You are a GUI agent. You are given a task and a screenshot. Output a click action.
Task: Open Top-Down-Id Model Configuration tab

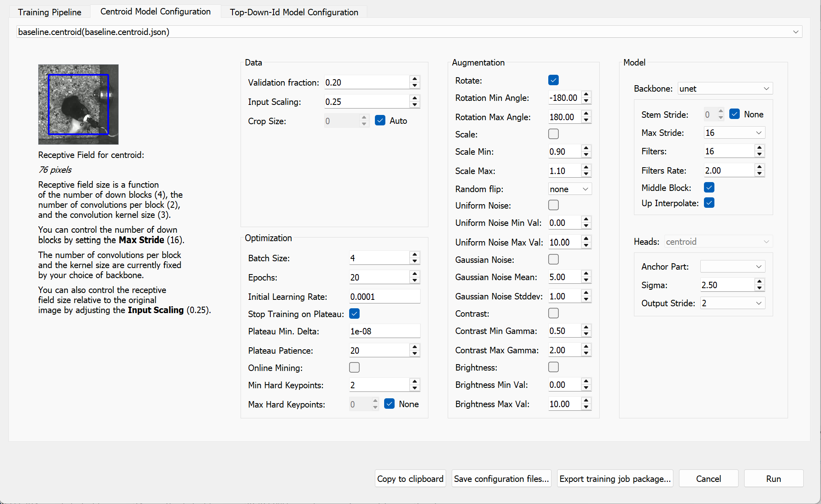(x=294, y=12)
